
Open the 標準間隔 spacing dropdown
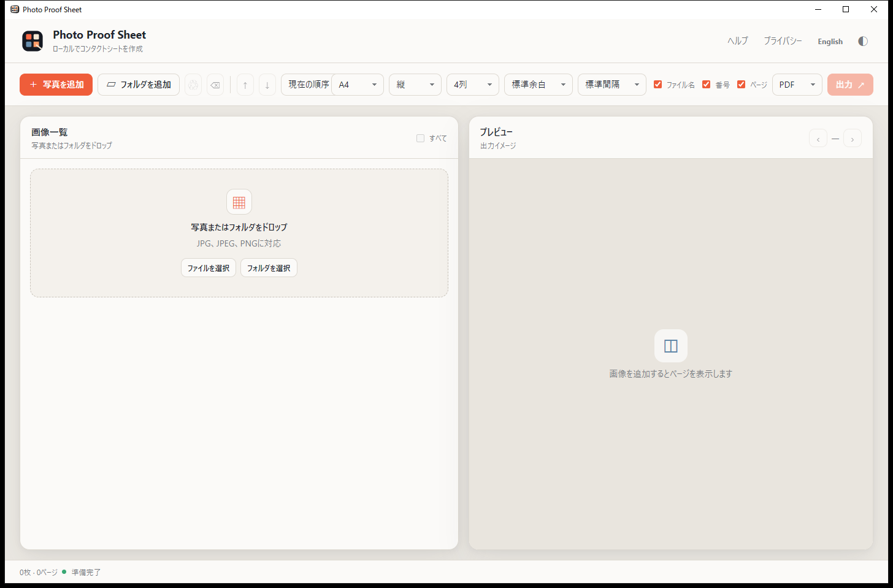click(x=612, y=85)
